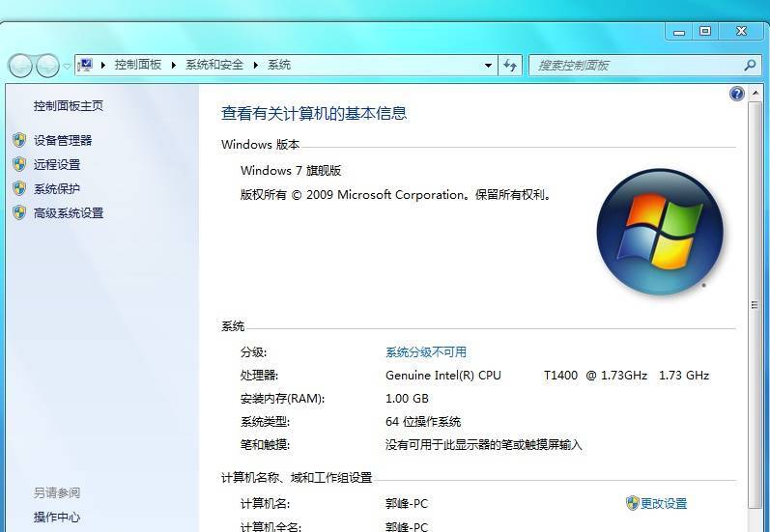Minimize the system window

click(679, 33)
